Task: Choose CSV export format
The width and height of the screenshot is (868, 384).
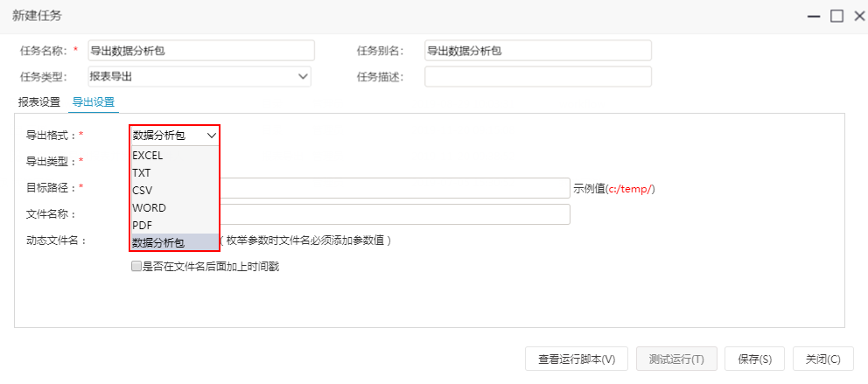Action: coord(175,191)
